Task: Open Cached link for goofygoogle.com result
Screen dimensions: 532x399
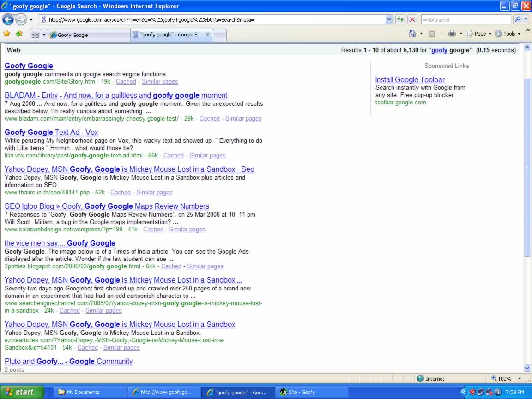Action: [x=126, y=81]
